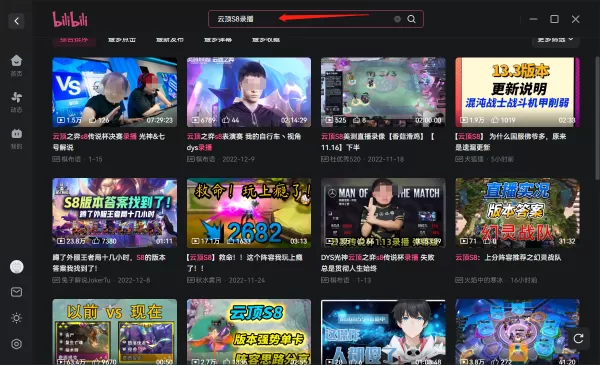The width and height of the screenshot is (600, 365).
Task: Open the 我的 TV icon in sidebar
Action: (x=16, y=134)
